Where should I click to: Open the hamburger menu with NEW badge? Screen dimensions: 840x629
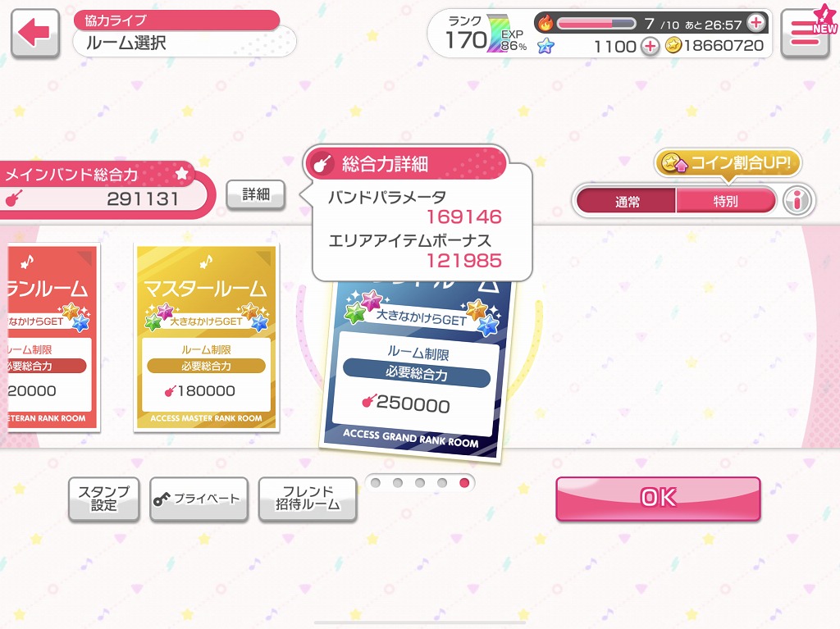pos(806,34)
